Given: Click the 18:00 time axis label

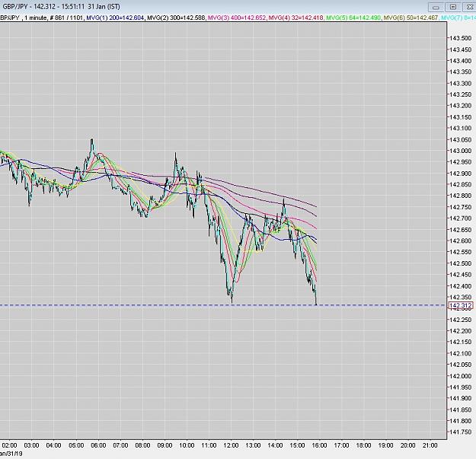Looking at the screenshot, I should click(x=363, y=445).
